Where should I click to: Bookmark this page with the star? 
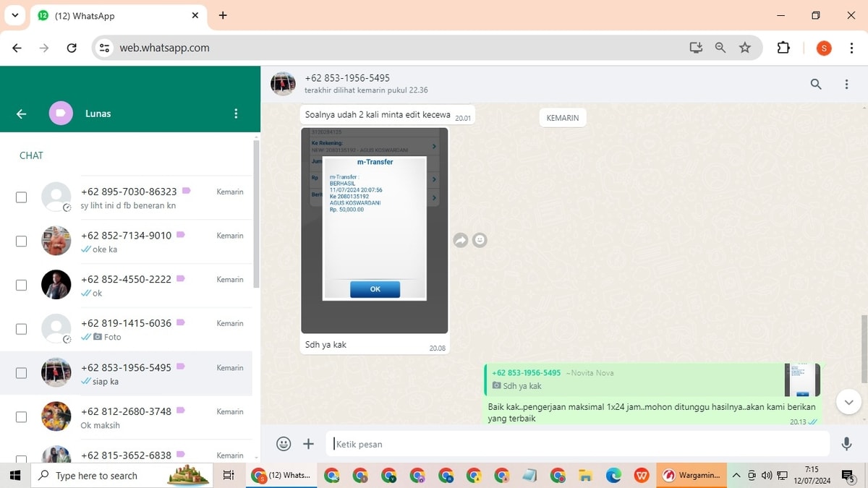pos(745,48)
